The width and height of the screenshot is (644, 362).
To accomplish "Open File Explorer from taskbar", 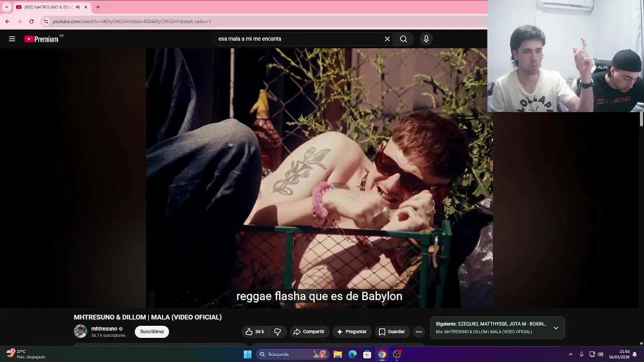I will [338, 354].
